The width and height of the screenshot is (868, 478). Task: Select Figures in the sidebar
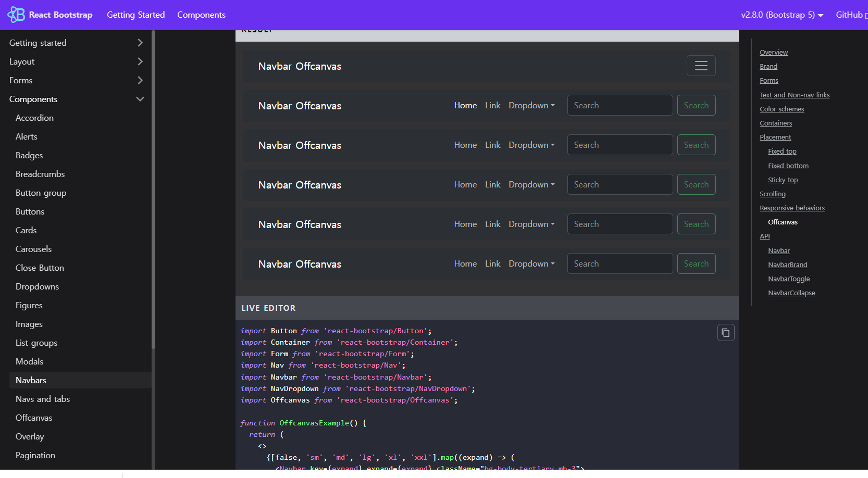(29, 305)
